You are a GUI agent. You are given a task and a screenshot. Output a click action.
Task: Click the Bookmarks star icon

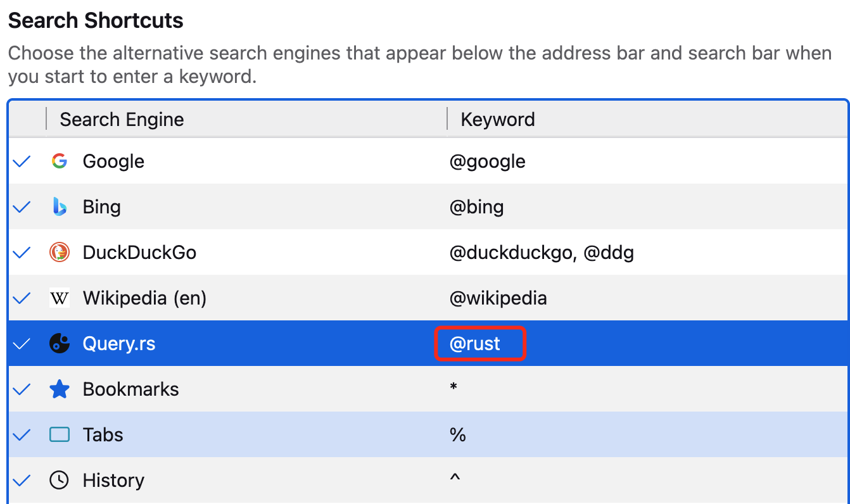(x=59, y=389)
